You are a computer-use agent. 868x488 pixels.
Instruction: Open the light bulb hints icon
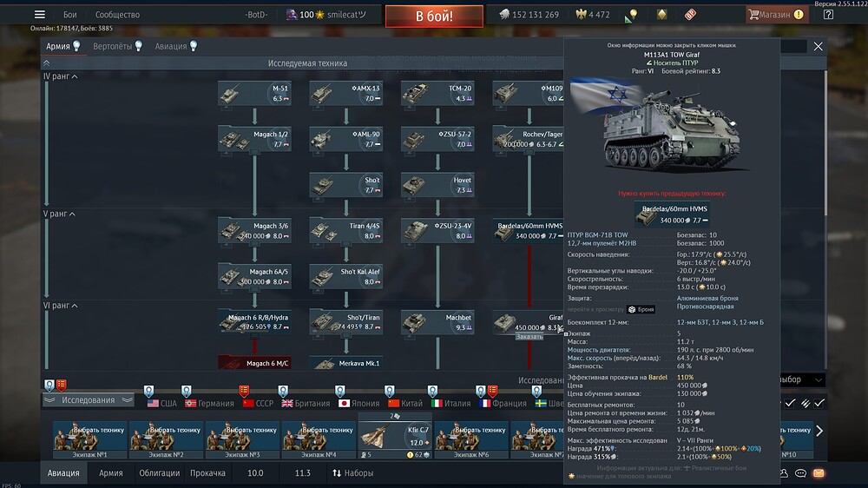(x=633, y=15)
